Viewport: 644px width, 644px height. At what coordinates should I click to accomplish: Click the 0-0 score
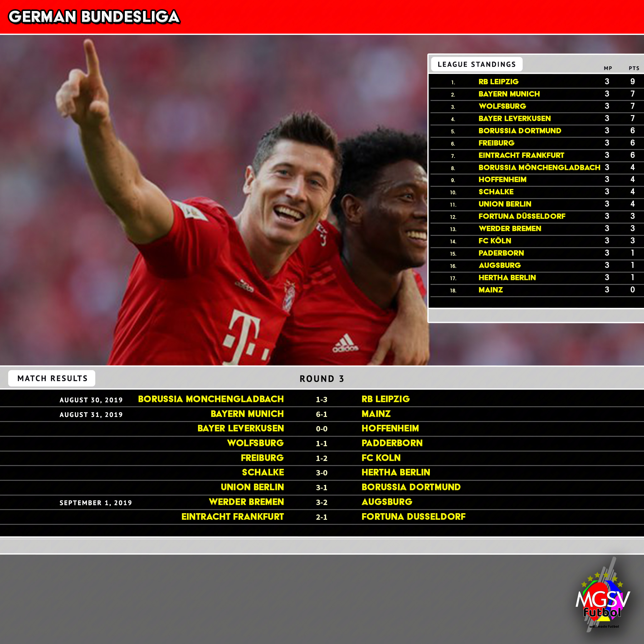[x=322, y=429]
